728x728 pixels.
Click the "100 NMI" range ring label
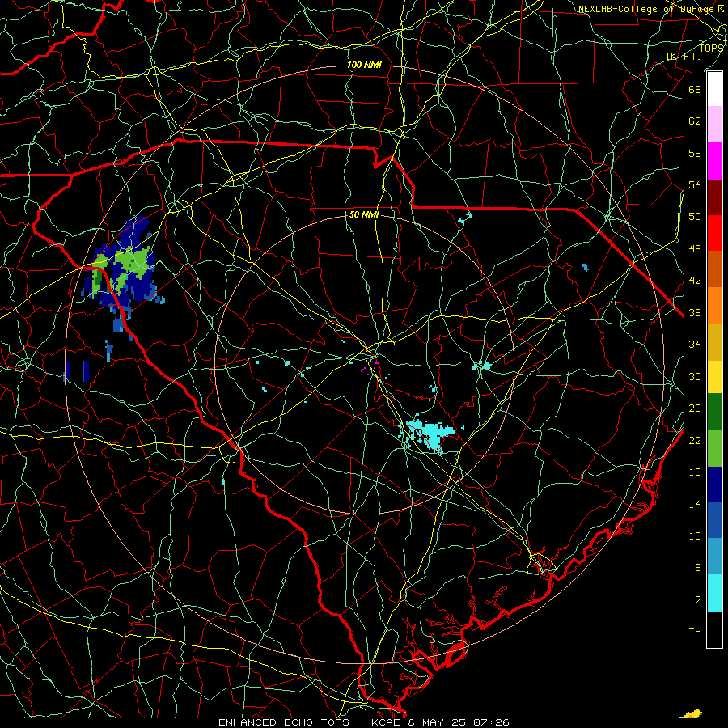[364, 65]
